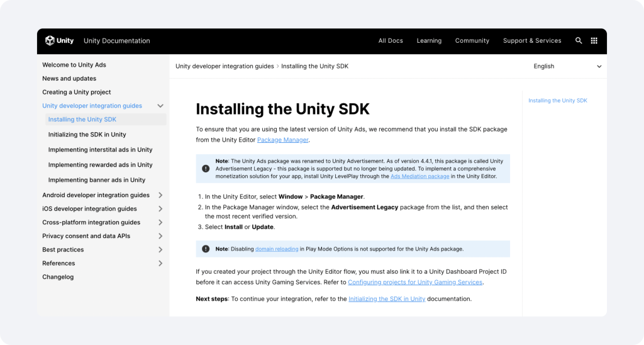
Task: Open the apps grid icon
Action: [594, 40]
